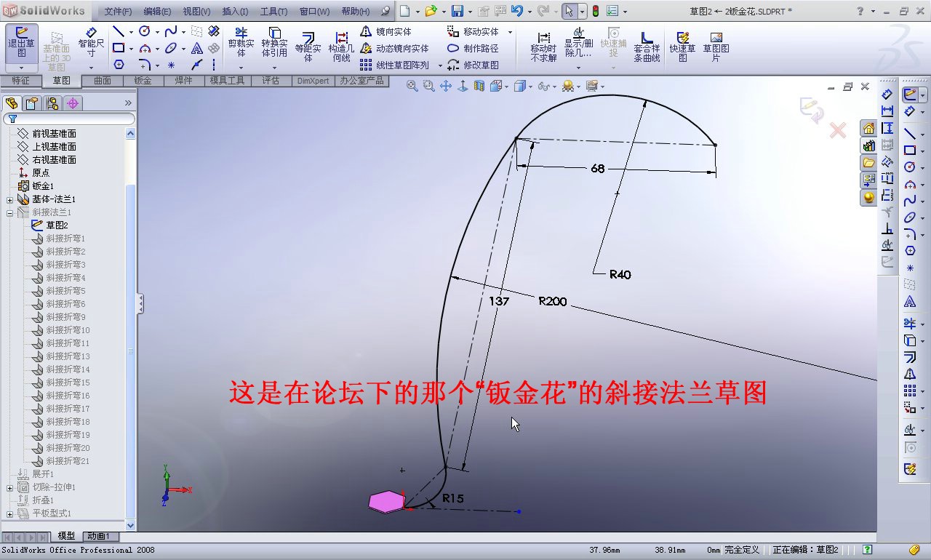931x560 pixels.
Task: Click the feature tree scroll-down arrow
Action: tap(131, 525)
